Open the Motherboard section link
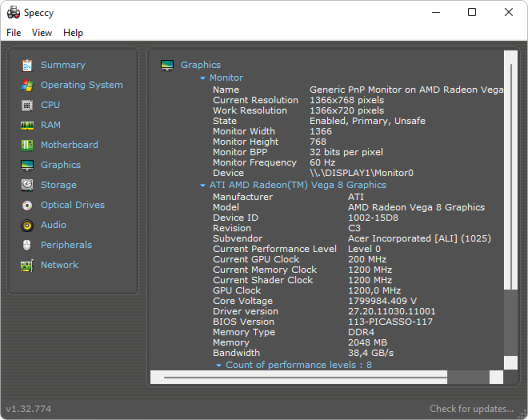Screen dimensions: 528x420 tap(69, 145)
